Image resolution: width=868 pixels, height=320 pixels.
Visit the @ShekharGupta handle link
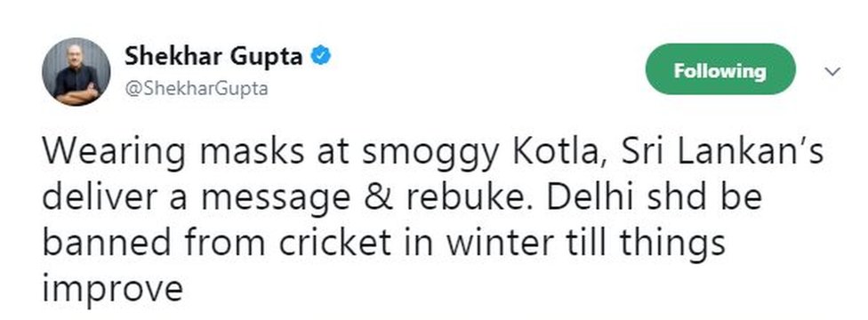click(197, 89)
